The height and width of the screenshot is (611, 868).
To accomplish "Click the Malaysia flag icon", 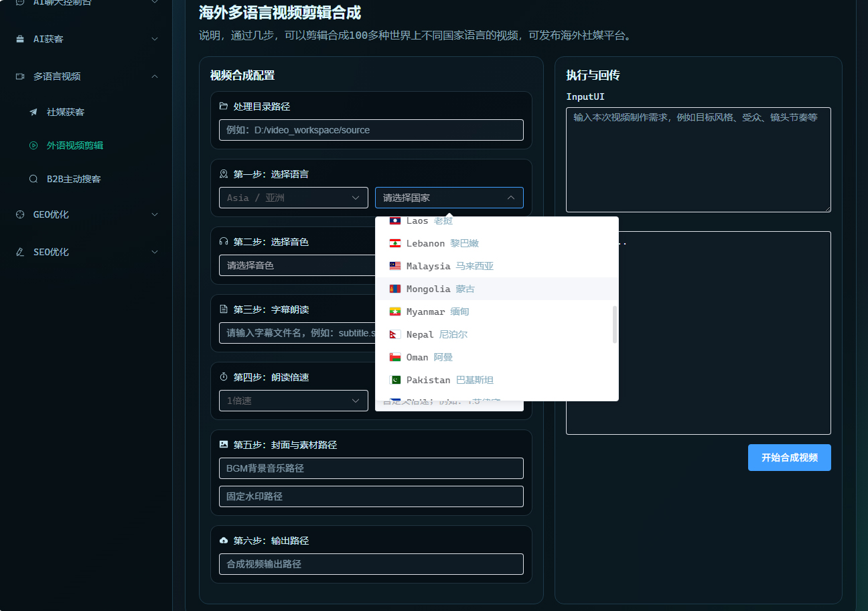I will tap(395, 266).
